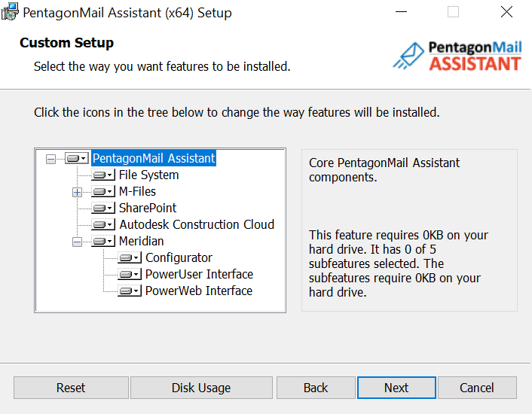Open the PowerUser Interface feature icon
This screenshot has height=414, width=532.
(x=130, y=274)
